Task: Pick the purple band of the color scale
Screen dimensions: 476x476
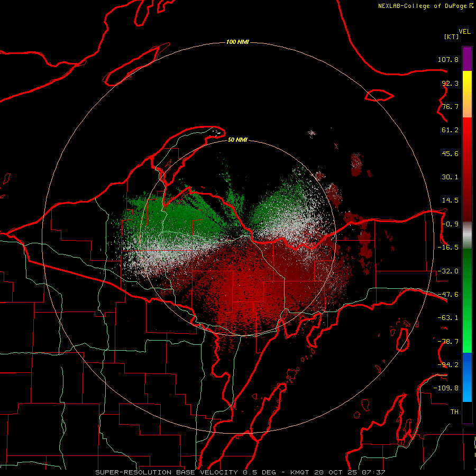Action: 467,59
